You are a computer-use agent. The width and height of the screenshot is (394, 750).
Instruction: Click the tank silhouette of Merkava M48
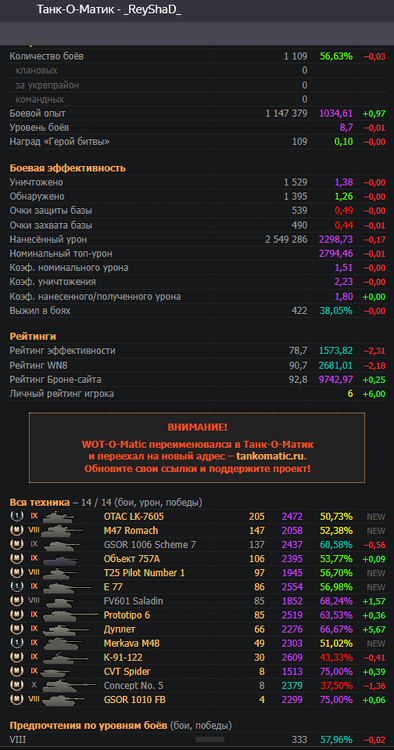62,643
